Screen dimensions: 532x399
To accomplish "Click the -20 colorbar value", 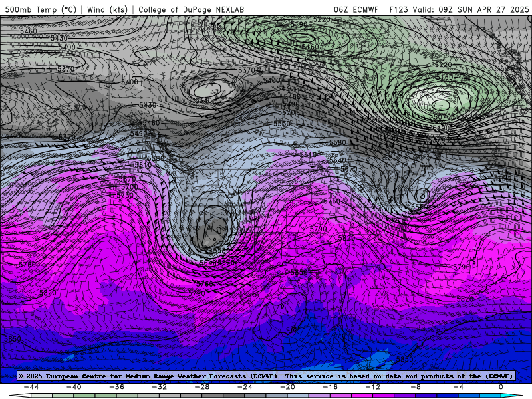I will 287,387.
